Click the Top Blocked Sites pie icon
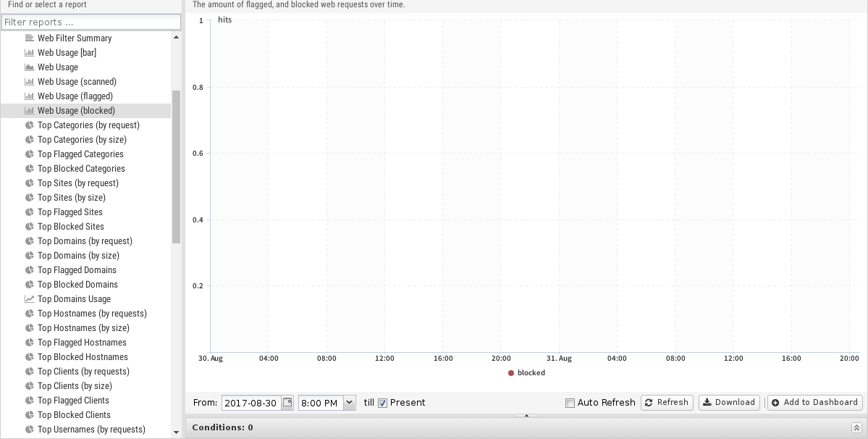This screenshot has height=439, width=868. [x=30, y=227]
